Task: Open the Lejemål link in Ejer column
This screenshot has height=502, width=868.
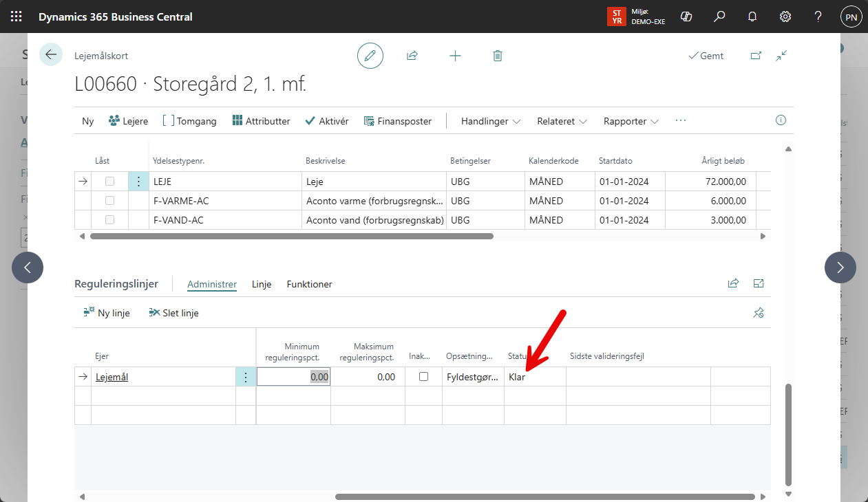Action: pyautogui.click(x=112, y=377)
